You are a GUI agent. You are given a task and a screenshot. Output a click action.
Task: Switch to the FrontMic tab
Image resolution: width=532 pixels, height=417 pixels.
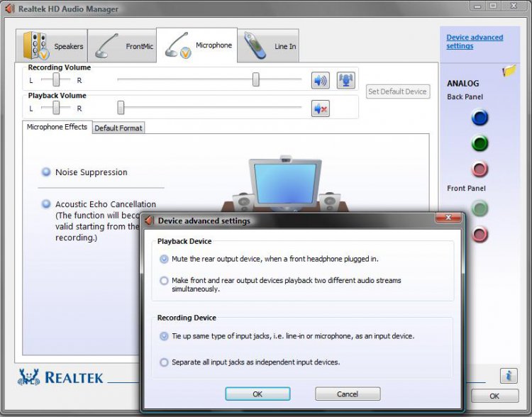point(122,46)
